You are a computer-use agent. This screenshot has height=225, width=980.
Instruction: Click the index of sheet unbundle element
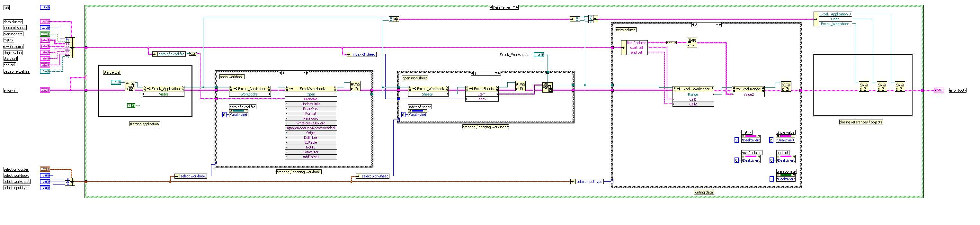tap(364, 54)
